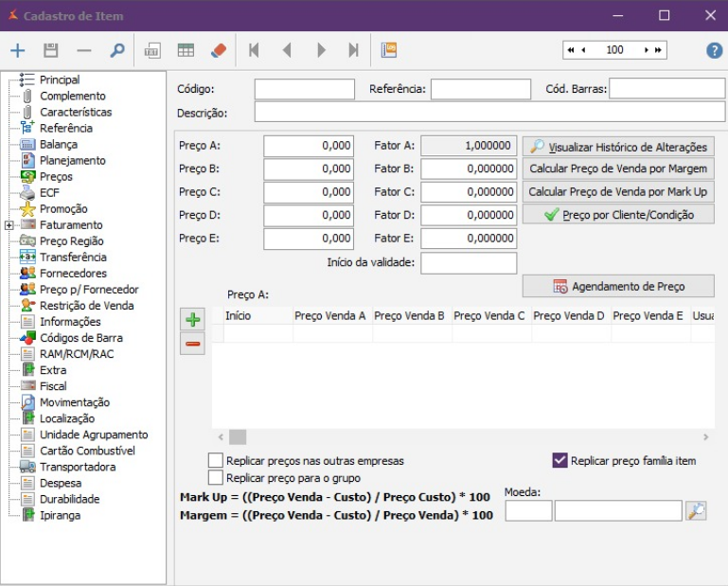Click the eraser clear-fields toolbar icon

(x=219, y=50)
